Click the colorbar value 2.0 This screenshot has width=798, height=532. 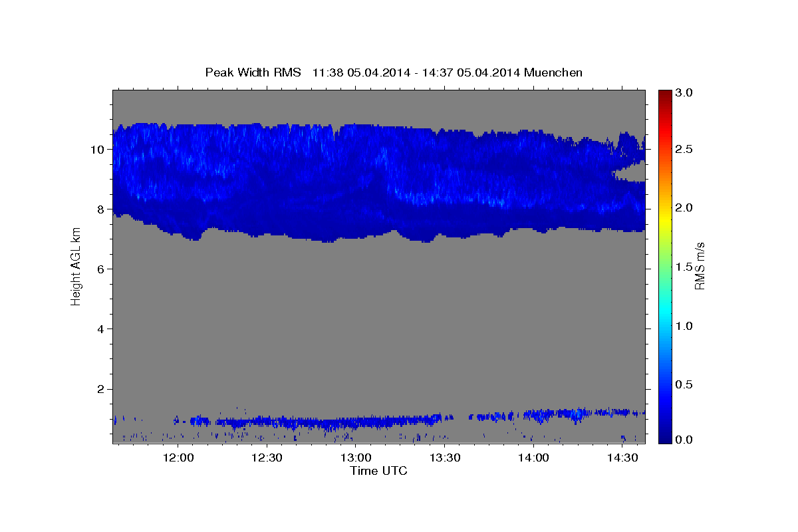685,208
